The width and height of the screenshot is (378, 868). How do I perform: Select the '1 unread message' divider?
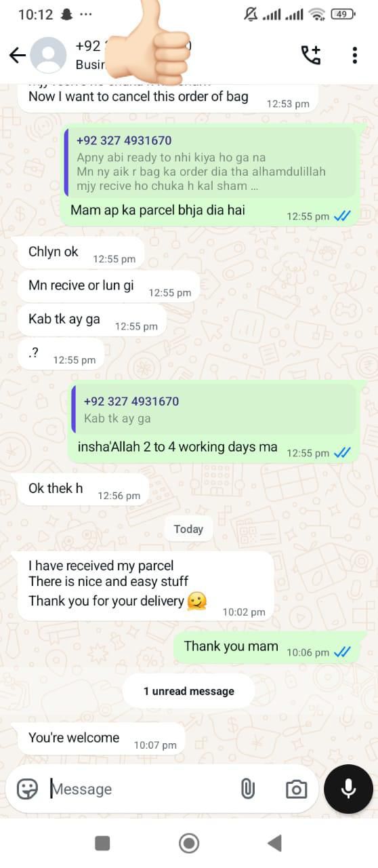[189, 691]
